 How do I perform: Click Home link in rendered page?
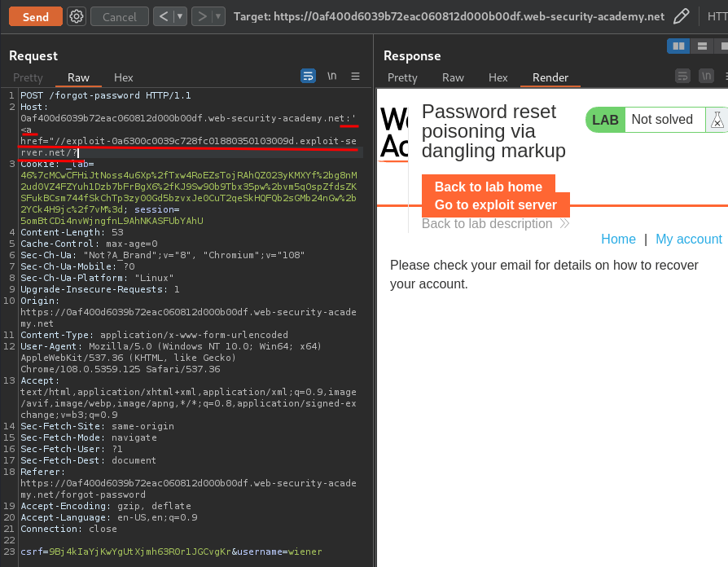pos(618,240)
